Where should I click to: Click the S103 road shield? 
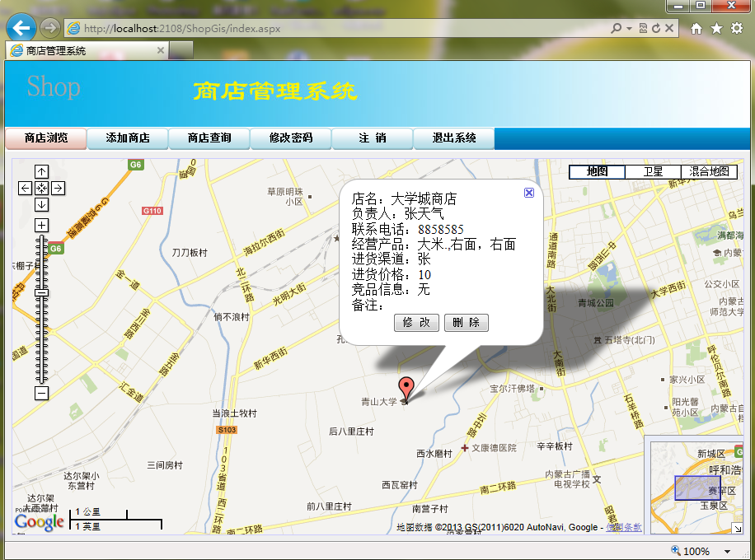click(227, 430)
